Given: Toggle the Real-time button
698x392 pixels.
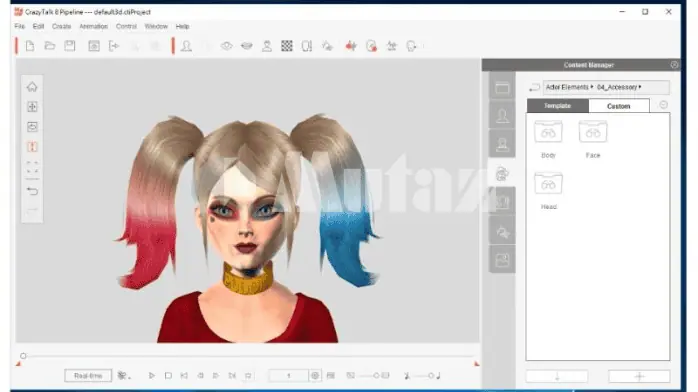Looking at the screenshot, I should pos(88,376).
